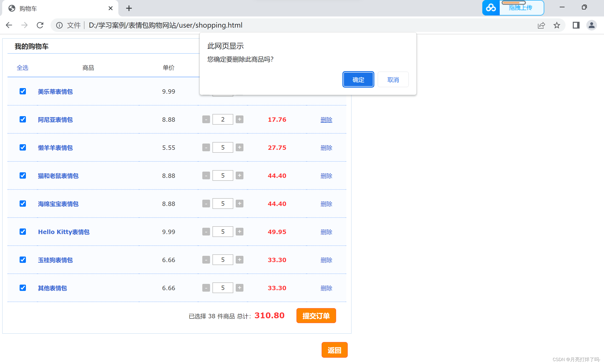Increase 玉桂狗表情包 quantity with plus

coord(240,260)
